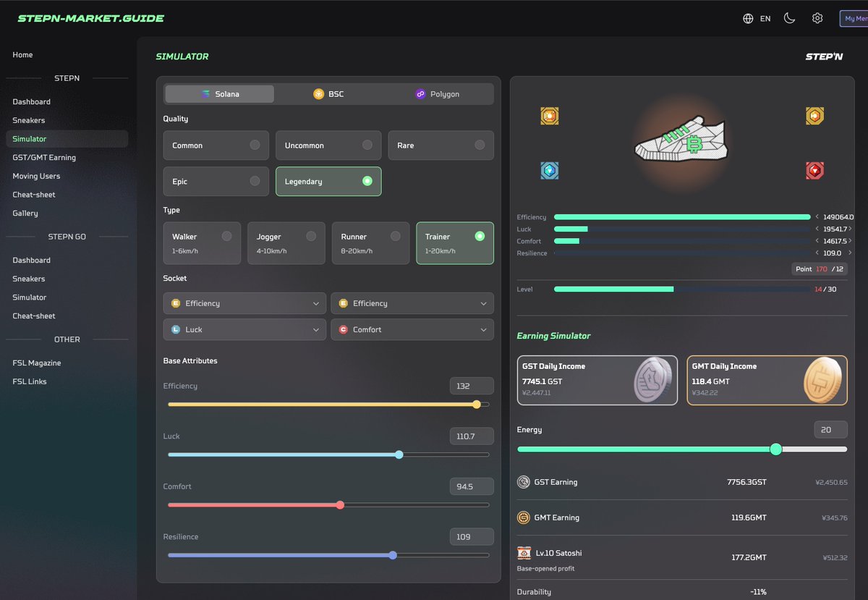868x600 pixels.
Task: Click the GST Earning row icon
Action: click(x=524, y=482)
